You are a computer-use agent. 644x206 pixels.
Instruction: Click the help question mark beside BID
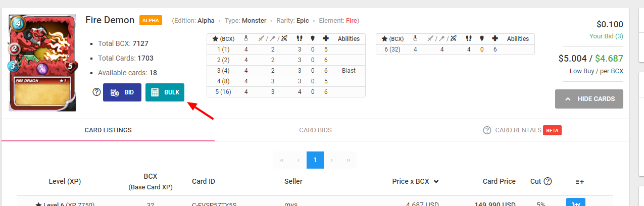pos(96,92)
